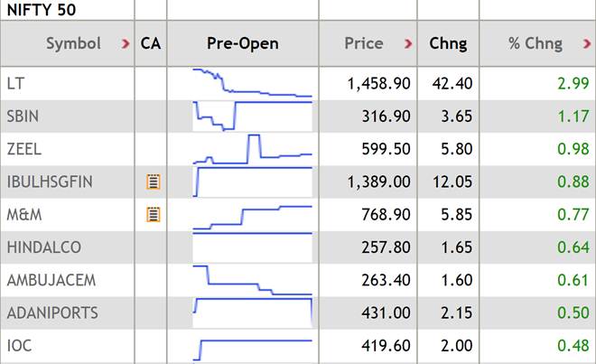Open the SBIN stock symbol link
The image size is (596, 364).
click(23, 117)
